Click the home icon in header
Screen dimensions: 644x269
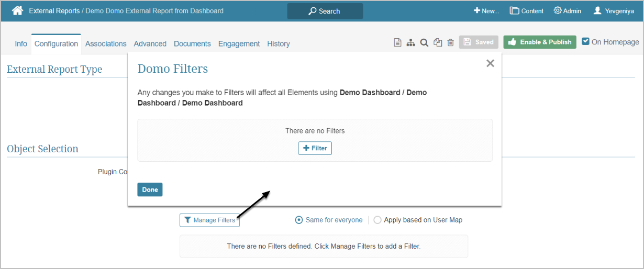[17, 10]
